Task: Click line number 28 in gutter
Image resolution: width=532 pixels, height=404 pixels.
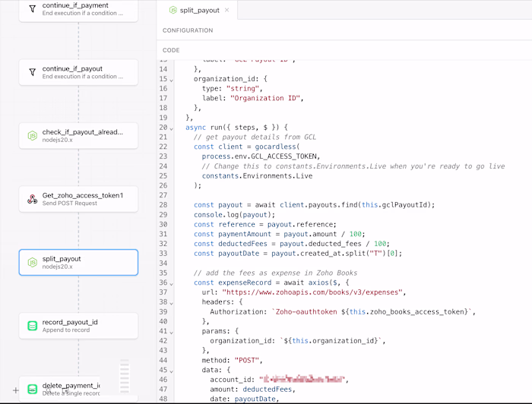Action: tap(163, 205)
